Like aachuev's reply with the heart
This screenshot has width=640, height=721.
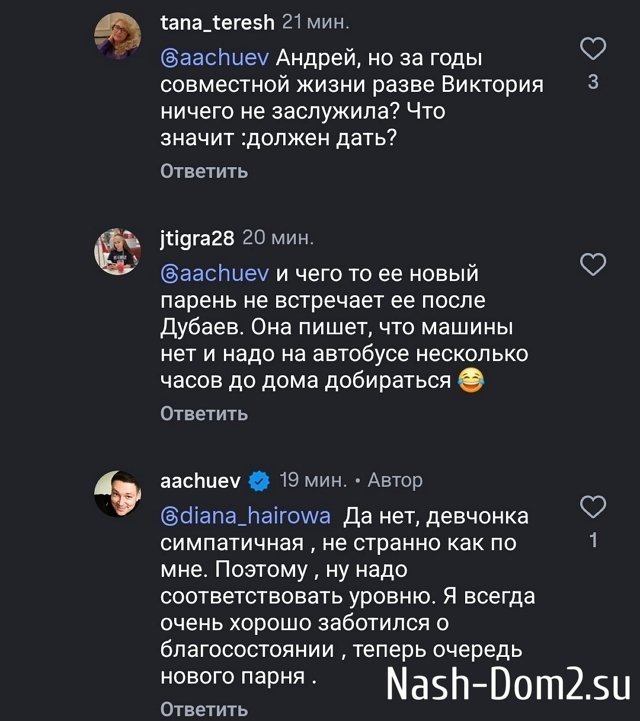tap(593, 507)
